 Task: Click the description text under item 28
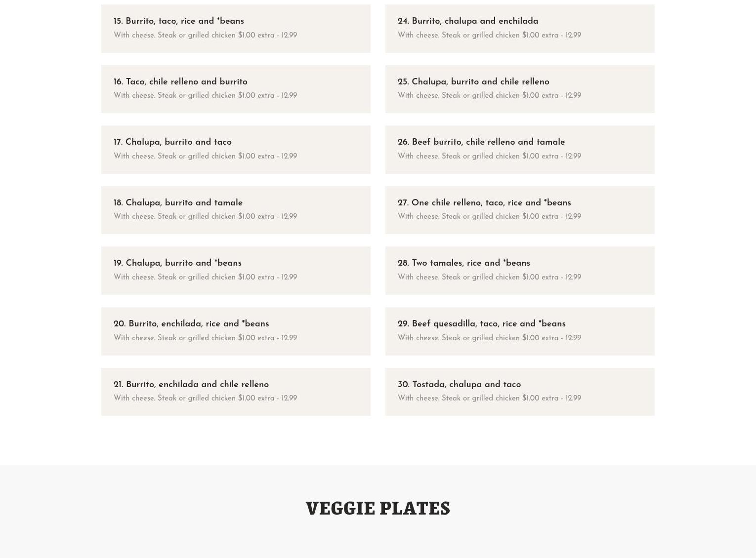(489, 277)
